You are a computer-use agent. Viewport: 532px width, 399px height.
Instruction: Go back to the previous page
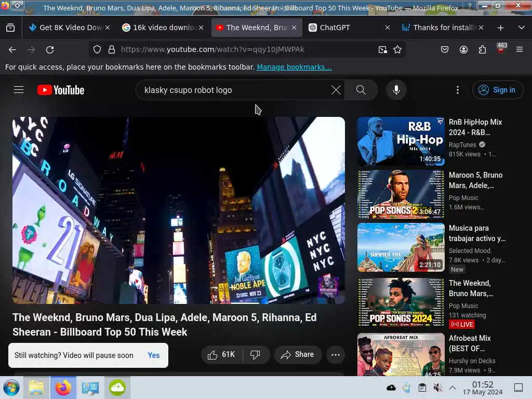12,50
